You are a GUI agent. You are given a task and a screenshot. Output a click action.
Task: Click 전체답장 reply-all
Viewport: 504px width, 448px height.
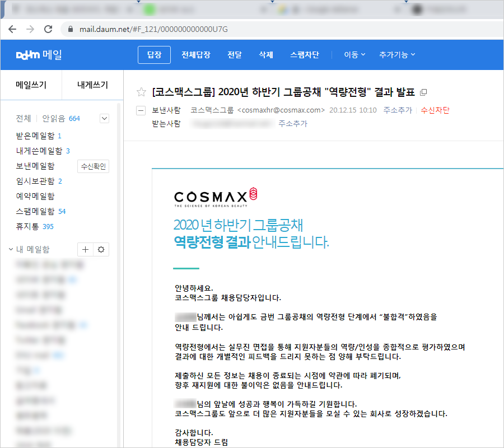(196, 55)
